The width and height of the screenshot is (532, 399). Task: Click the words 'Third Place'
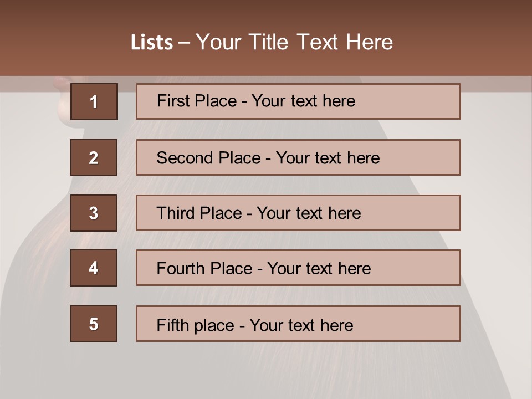tap(199, 213)
